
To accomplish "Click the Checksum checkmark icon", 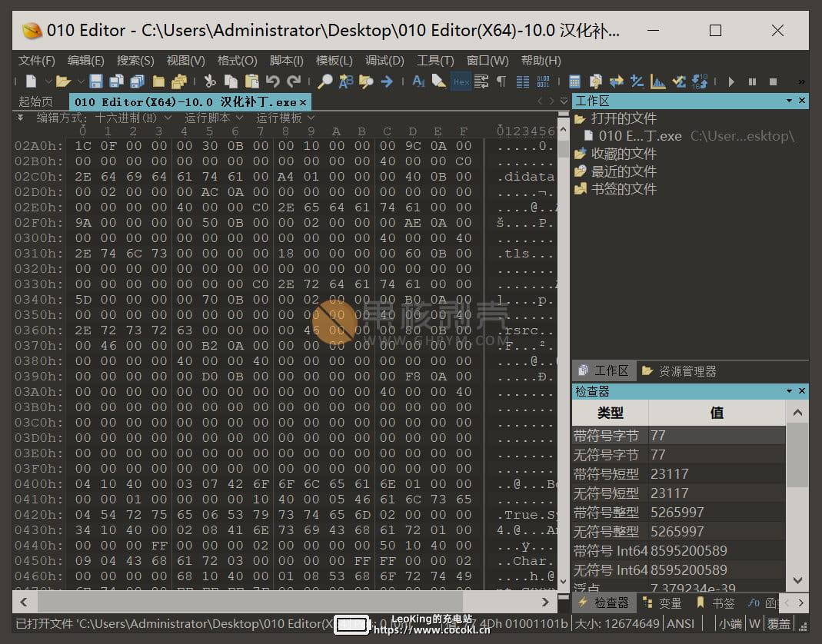I will coord(679,81).
